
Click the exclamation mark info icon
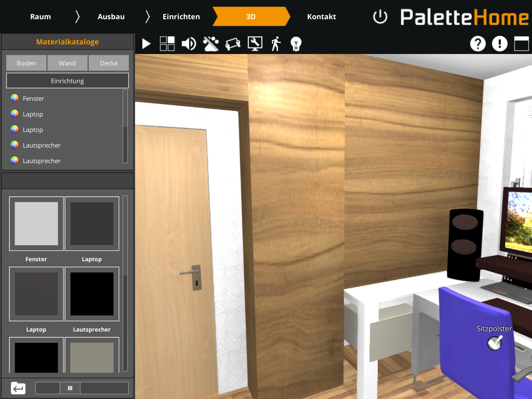click(500, 44)
